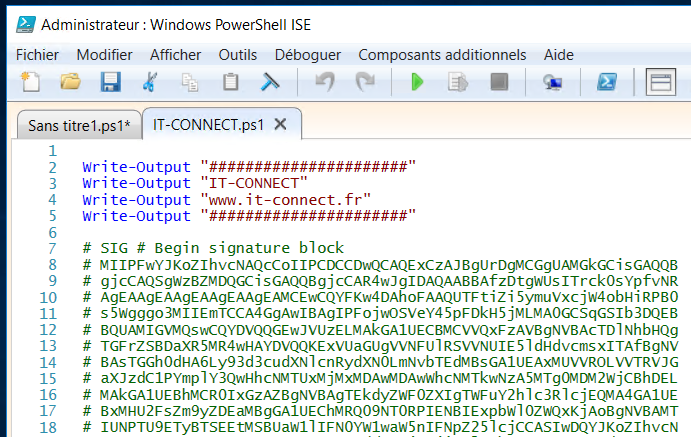
Task: Click the "# SIG # Begin signature block" comment
Action: [213, 248]
